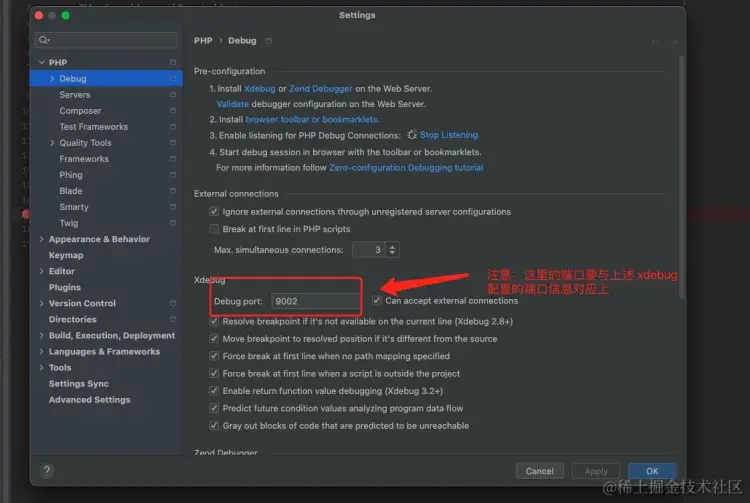This screenshot has height=503, width=750.
Task: Expand Appearance & Behavior section
Action: (42, 239)
